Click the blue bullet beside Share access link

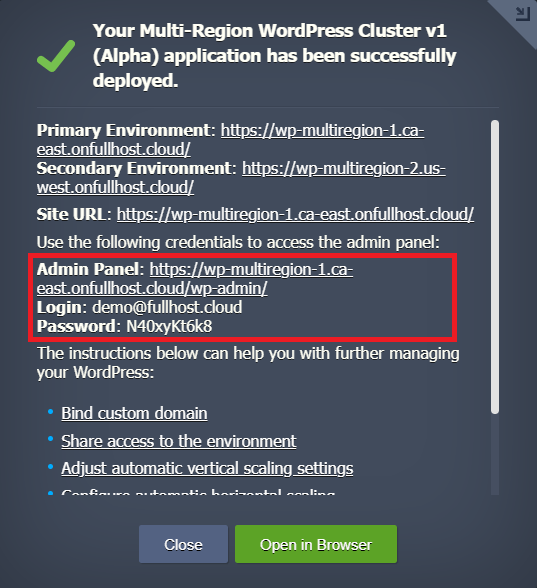point(51,439)
